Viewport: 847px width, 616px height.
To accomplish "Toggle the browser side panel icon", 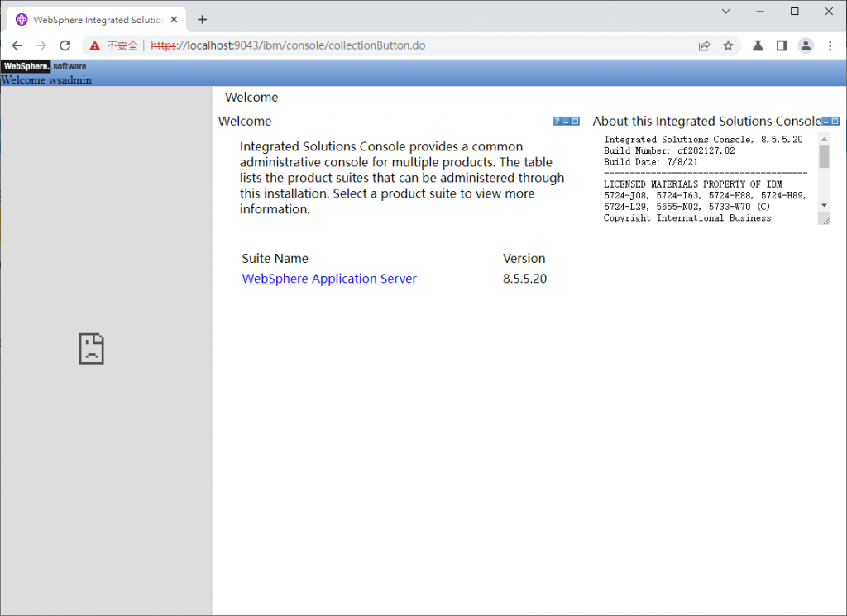I will coord(782,45).
